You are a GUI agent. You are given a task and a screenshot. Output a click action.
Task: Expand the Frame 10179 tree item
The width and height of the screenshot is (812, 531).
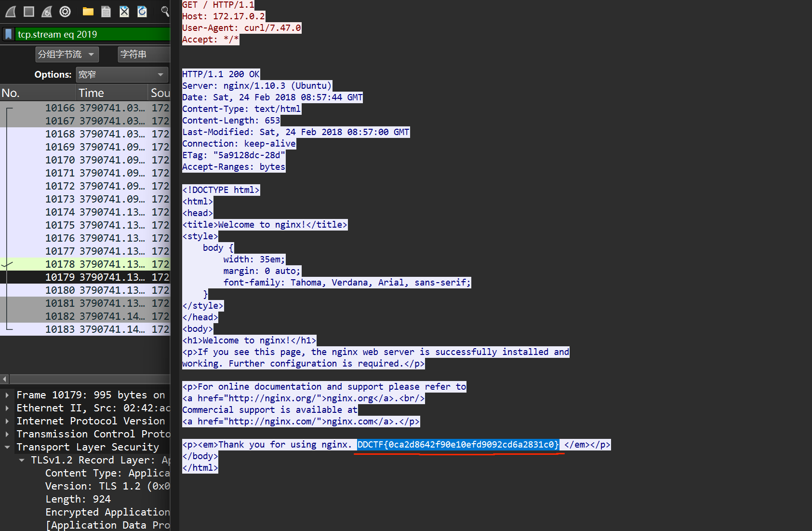tap(7, 395)
